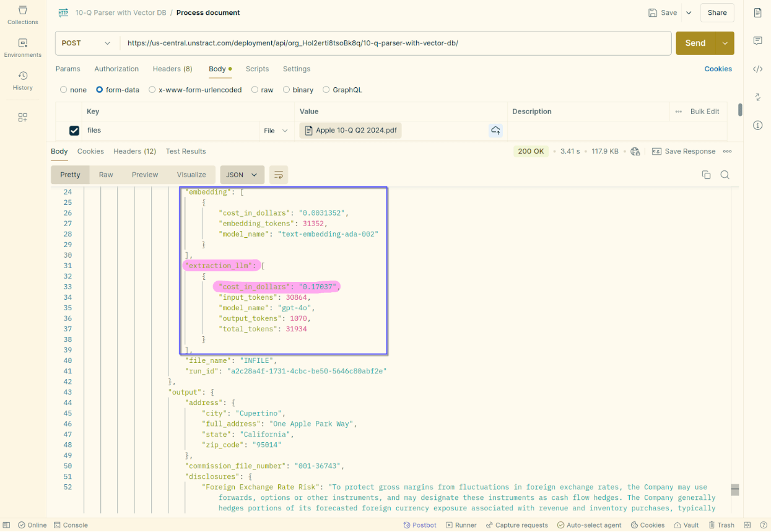Image resolution: width=771 pixels, height=532 pixels.
Task: Open the History sidebar icon
Action: pos(22,81)
